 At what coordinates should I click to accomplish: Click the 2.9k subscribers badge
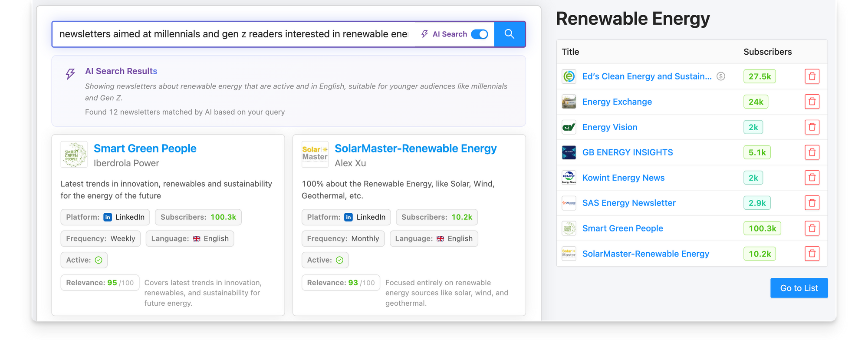tap(757, 203)
